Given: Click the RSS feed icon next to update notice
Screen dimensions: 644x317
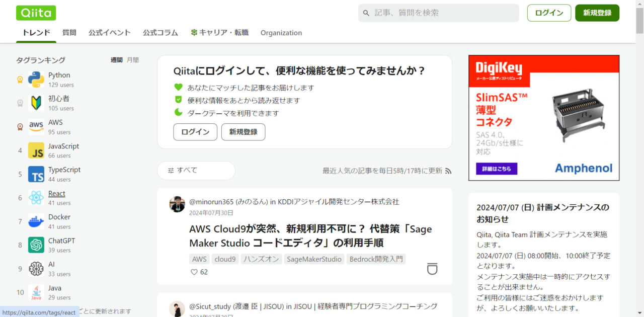Looking at the screenshot, I should [x=448, y=171].
